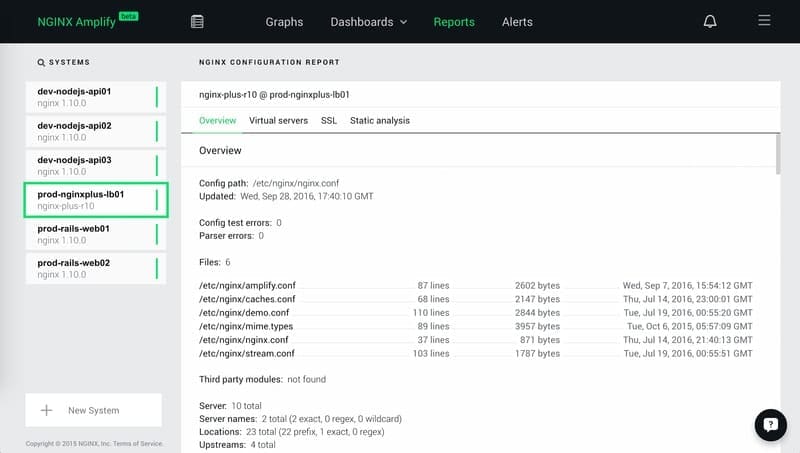Click the Config path value

point(296,183)
